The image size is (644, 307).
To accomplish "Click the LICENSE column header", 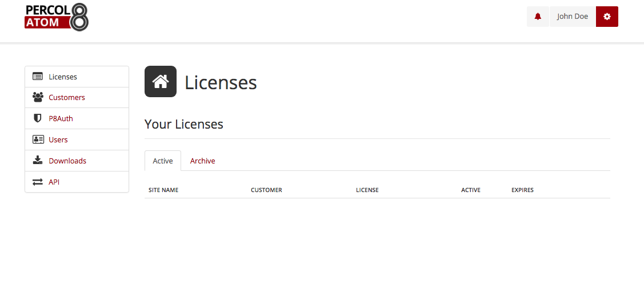I will tap(367, 190).
